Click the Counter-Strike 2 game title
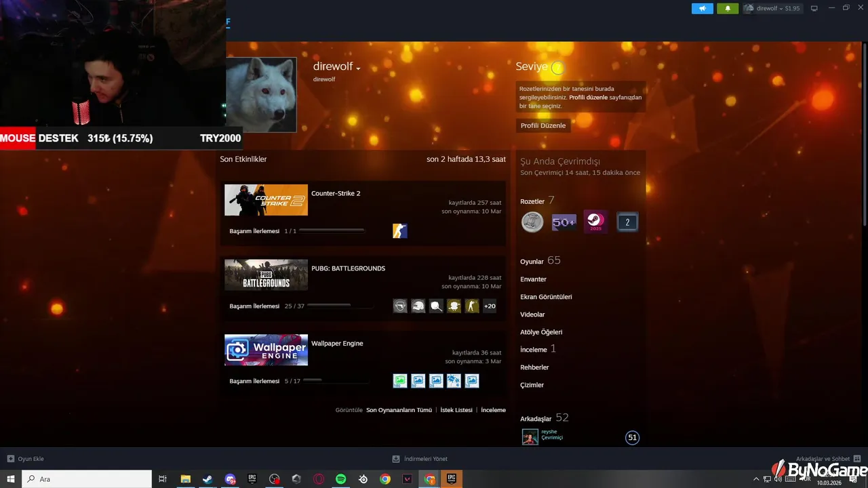This screenshot has width=868, height=488. point(336,193)
